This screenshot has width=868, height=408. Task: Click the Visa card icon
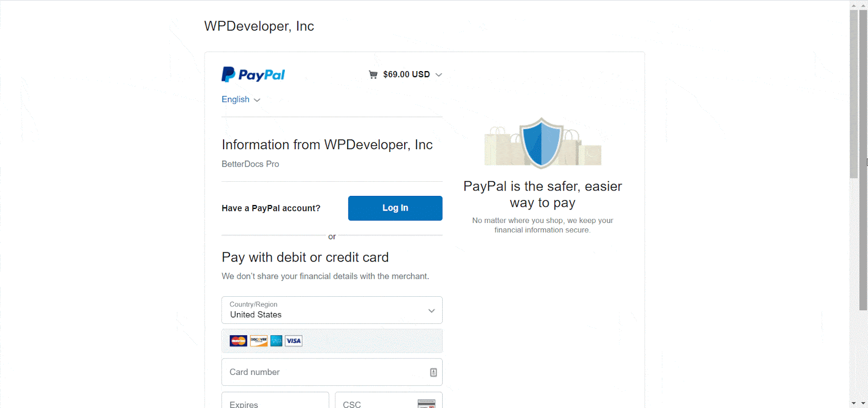[x=293, y=341]
